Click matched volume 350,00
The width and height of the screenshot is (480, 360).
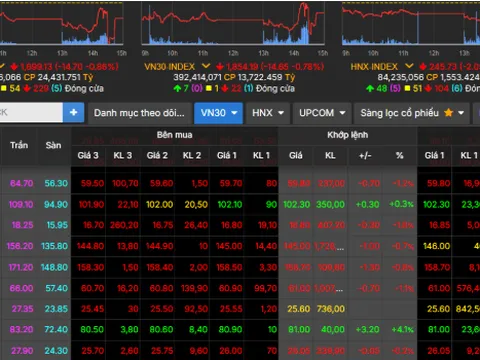click(x=330, y=204)
